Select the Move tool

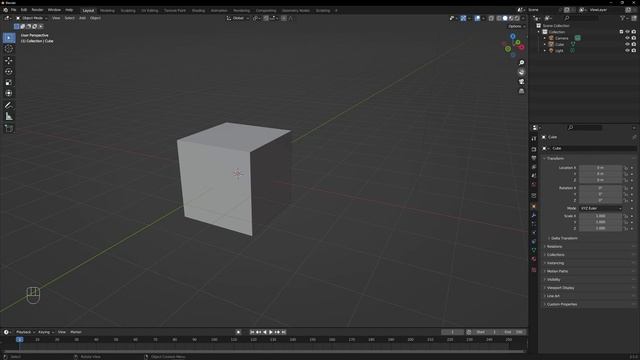(9, 60)
